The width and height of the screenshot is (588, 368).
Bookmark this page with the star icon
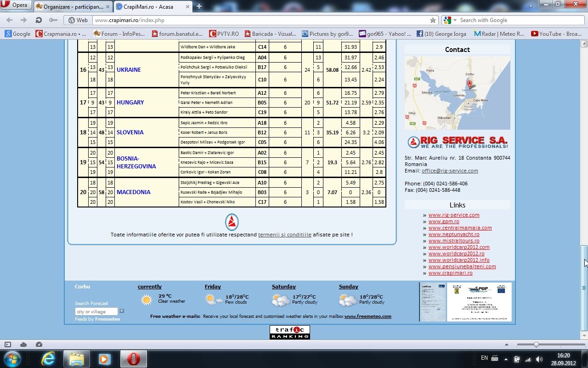point(433,20)
